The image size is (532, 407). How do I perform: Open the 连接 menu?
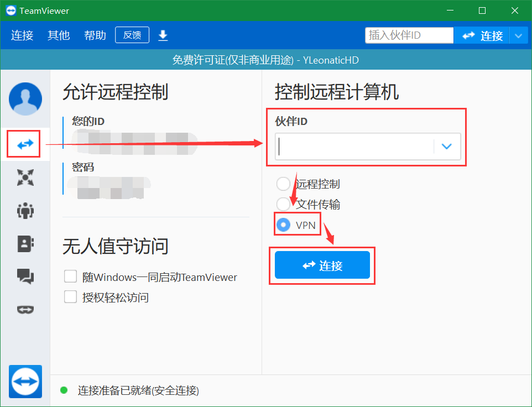pyautogui.click(x=22, y=35)
